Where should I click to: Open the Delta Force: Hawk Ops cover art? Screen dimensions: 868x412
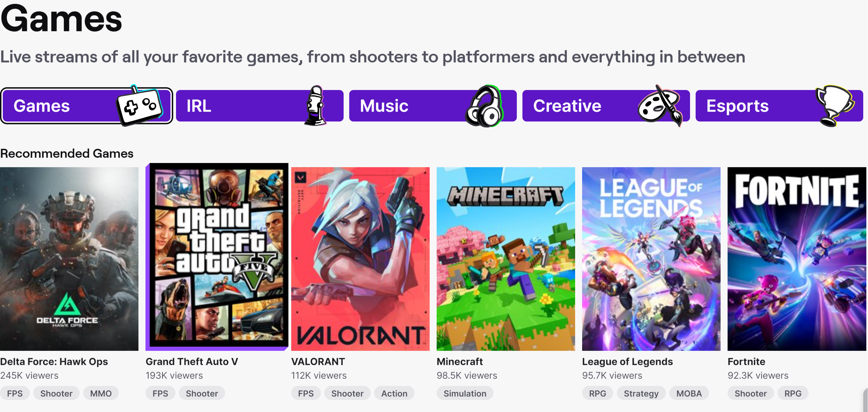pos(69,259)
